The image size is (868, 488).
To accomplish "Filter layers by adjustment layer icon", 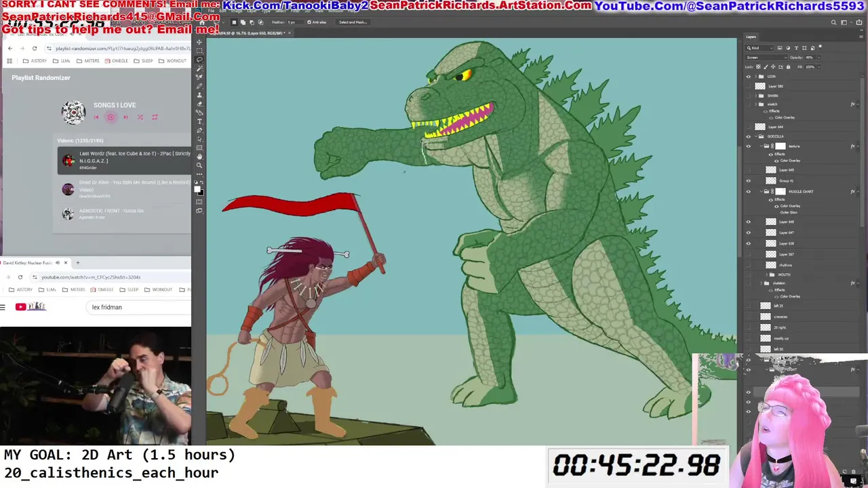I will click(x=788, y=48).
